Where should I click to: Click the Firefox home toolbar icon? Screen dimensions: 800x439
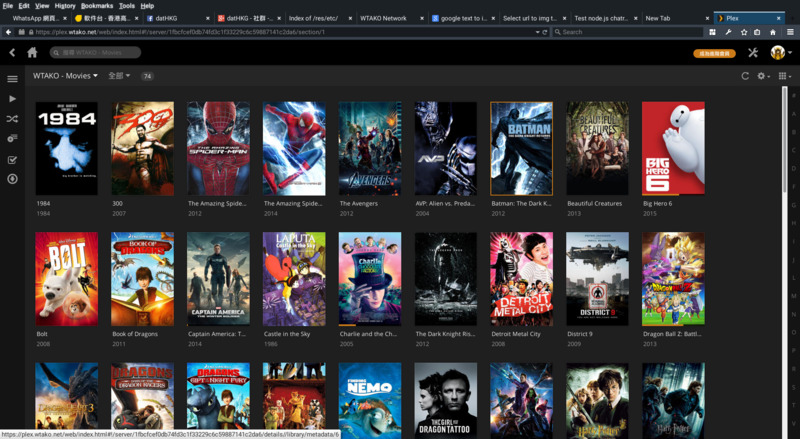pyautogui.click(x=773, y=32)
